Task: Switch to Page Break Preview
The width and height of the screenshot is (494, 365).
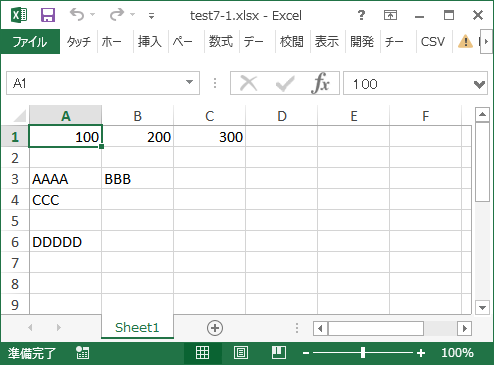Action: coord(279,353)
